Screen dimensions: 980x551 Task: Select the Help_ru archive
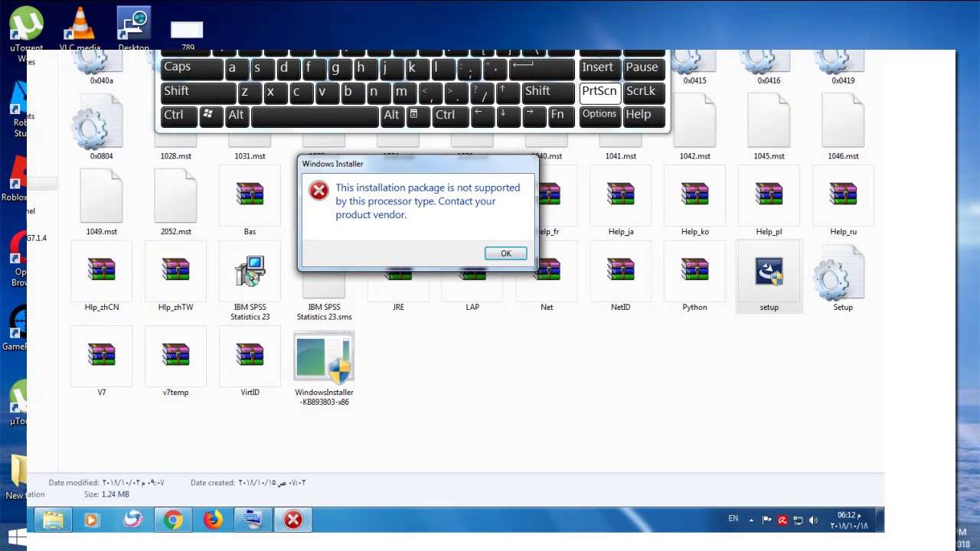pos(843,201)
